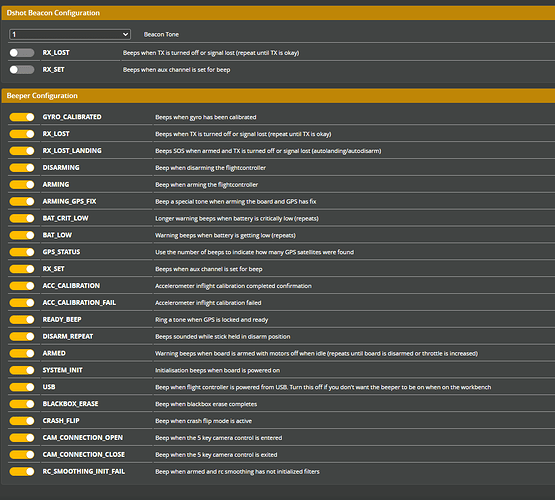Disable the ARMED warning beeper

pyautogui.click(x=22, y=353)
